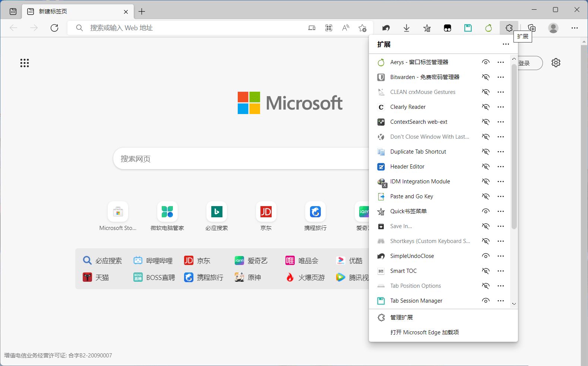This screenshot has width=588, height=366.
Task: Click the Quick bookmarks star toolbar icon
Action: [427, 28]
